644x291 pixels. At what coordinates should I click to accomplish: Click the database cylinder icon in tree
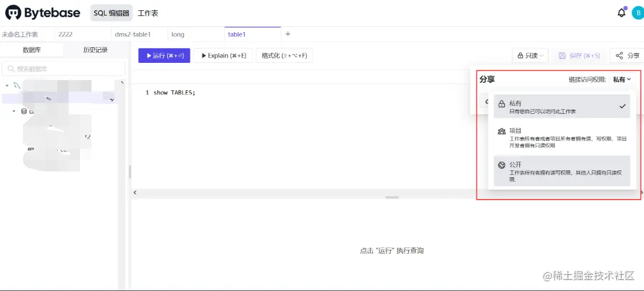coord(24,111)
